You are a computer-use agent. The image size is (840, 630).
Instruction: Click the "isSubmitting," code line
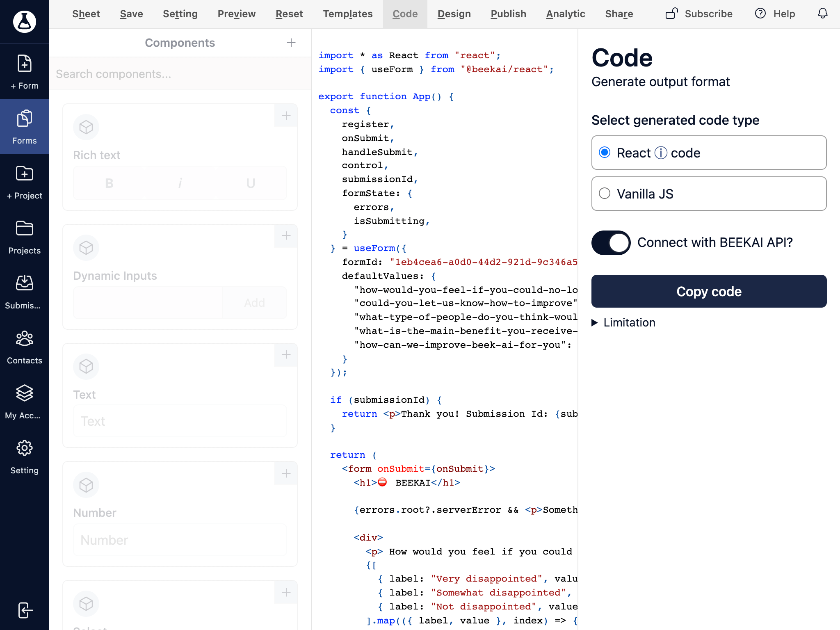[x=392, y=221]
